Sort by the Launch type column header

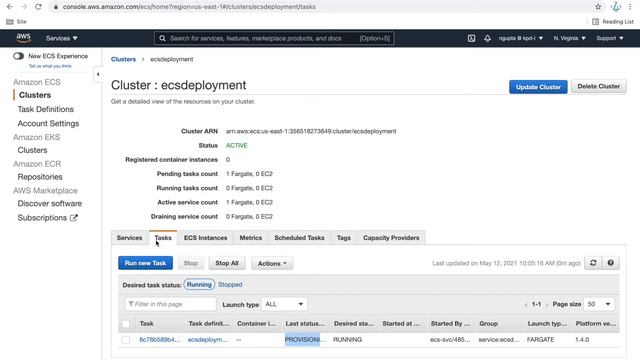(x=547, y=324)
